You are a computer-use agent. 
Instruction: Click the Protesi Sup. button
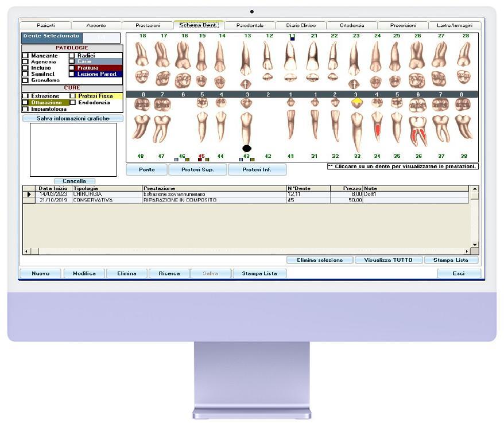pyautogui.click(x=197, y=170)
